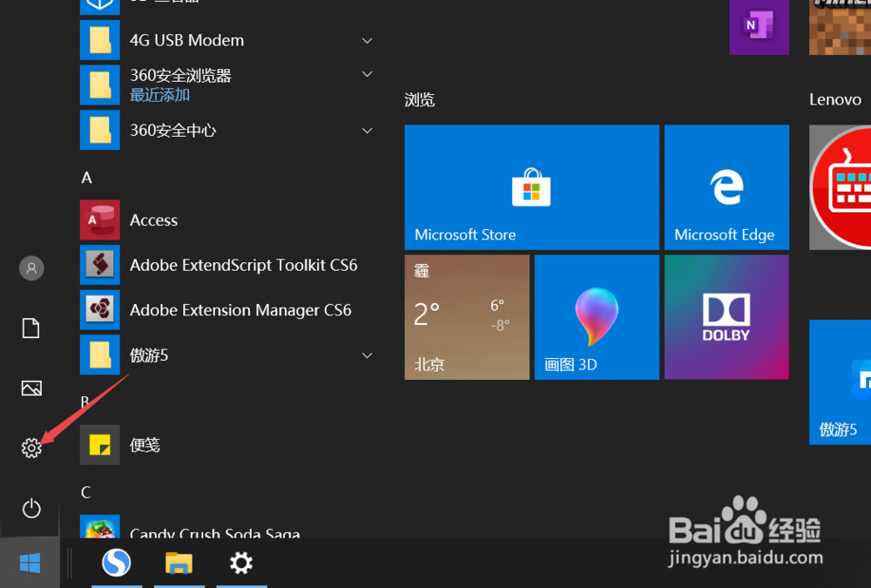
Task: Open the 便笺 sticky notes icon
Action: point(100,444)
